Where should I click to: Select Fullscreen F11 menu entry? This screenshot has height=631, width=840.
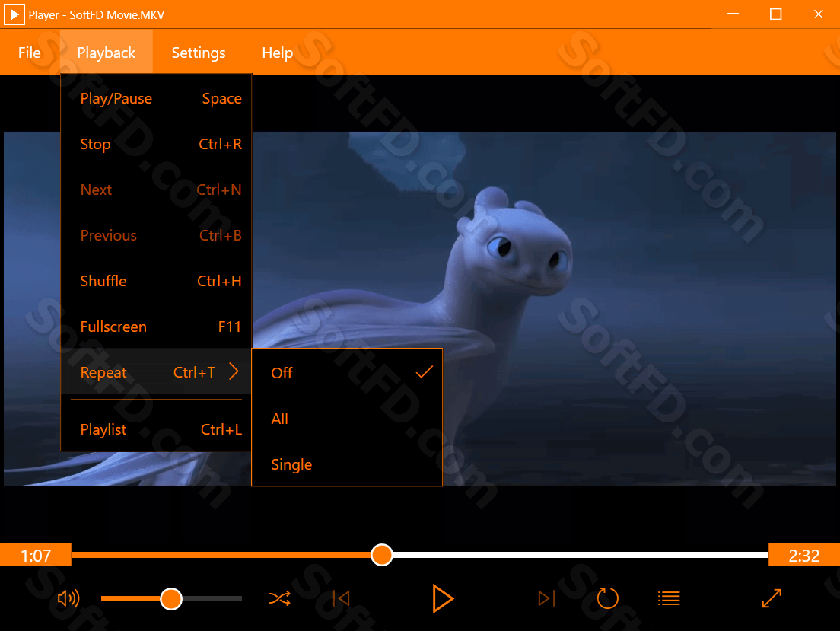coord(157,327)
